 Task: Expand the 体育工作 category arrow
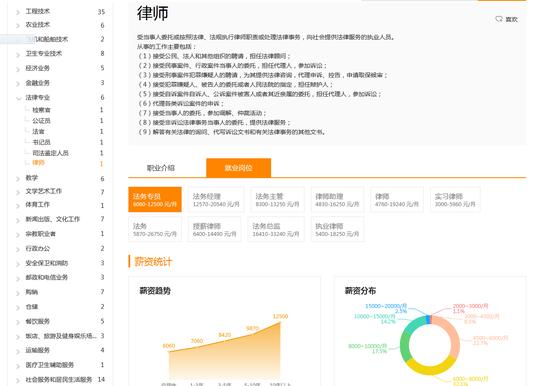tap(18, 206)
